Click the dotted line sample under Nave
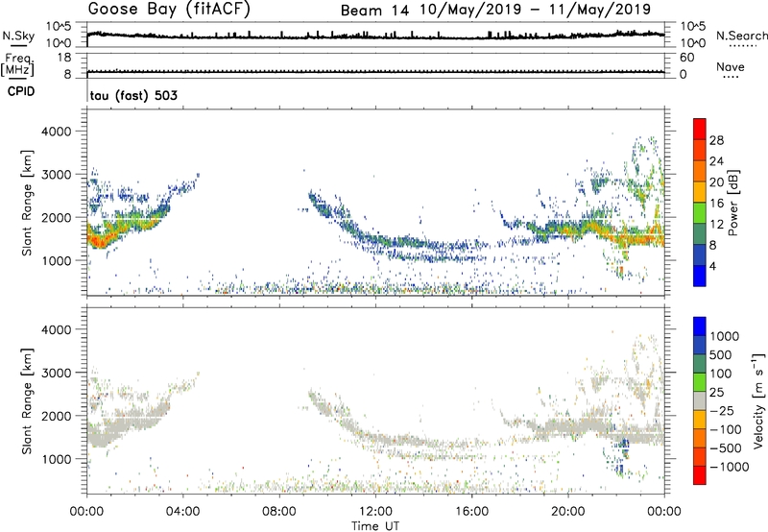 point(731,78)
